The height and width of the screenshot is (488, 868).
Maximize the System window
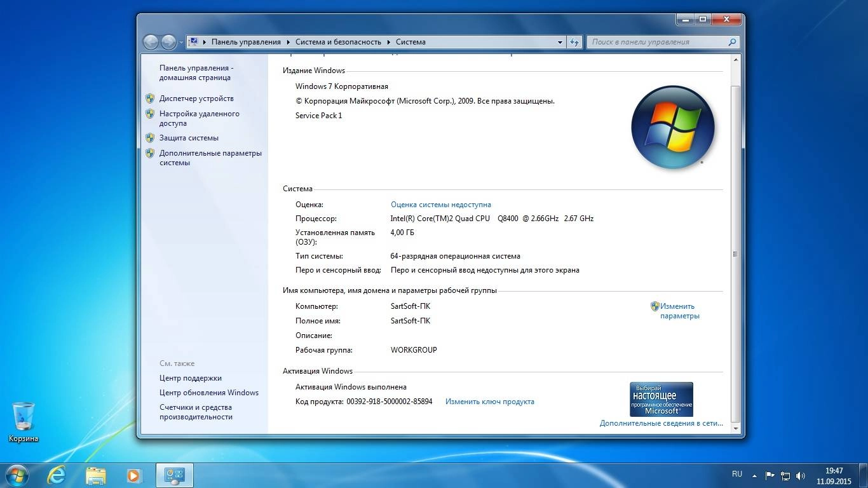pos(703,20)
